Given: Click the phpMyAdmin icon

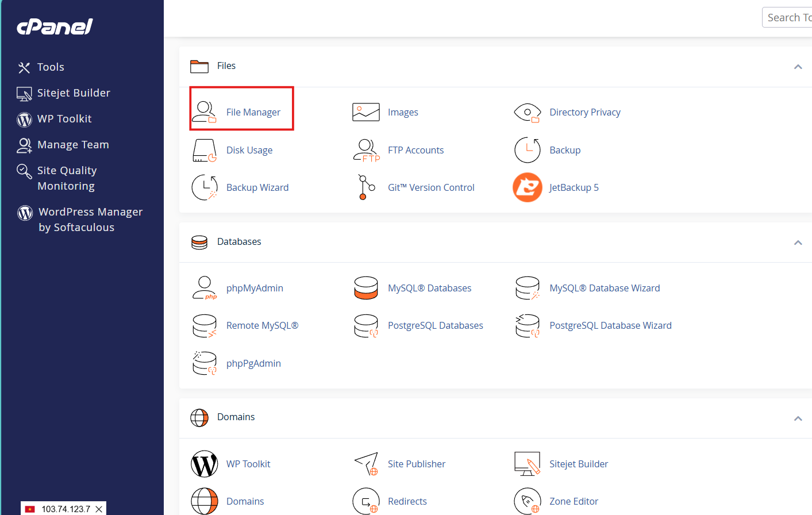Looking at the screenshot, I should click(205, 288).
